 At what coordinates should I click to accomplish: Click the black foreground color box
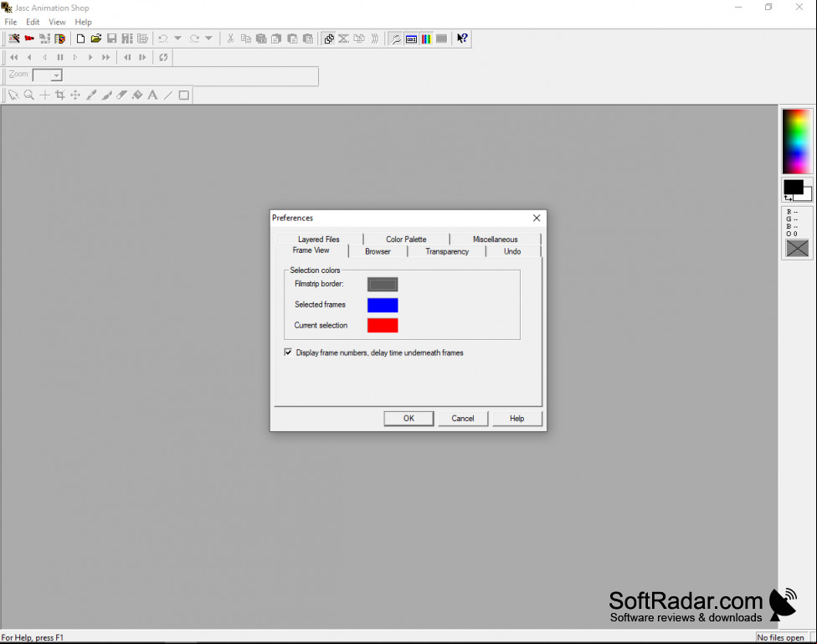point(794,187)
